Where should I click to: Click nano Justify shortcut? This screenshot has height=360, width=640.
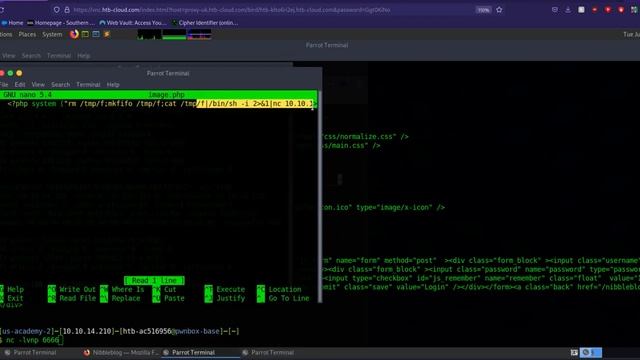coord(225,298)
